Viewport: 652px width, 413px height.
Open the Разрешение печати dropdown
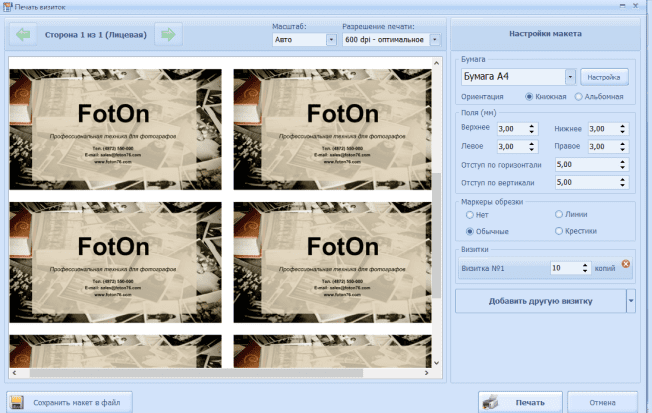(435, 40)
